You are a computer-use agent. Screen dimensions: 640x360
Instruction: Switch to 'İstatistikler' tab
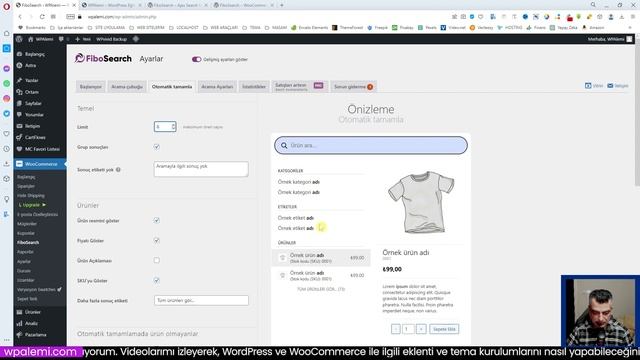(254, 87)
